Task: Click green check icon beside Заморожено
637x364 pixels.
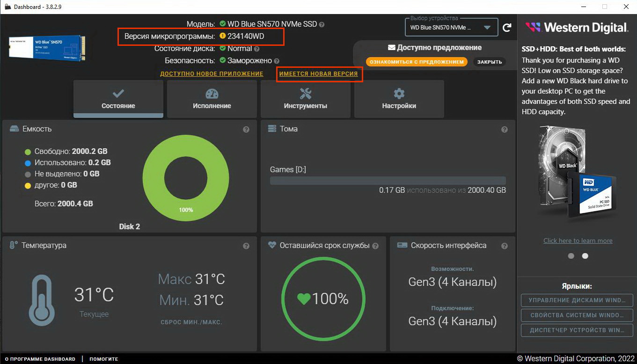Action: (x=222, y=60)
